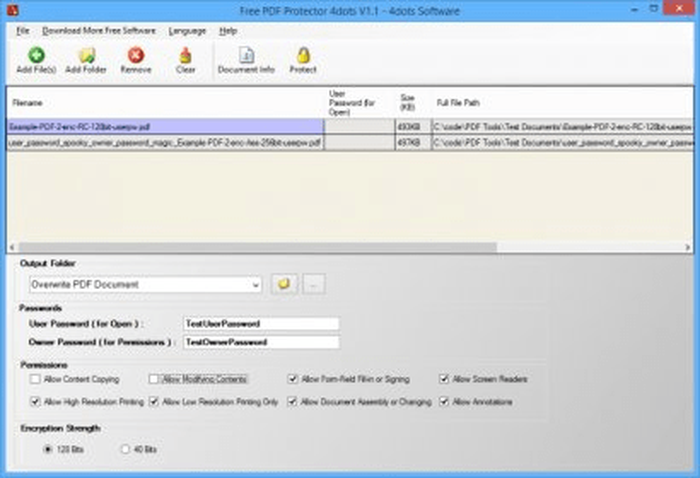Click the red Remove toolbar icon
This screenshot has height=478, width=700.
(x=136, y=55)
